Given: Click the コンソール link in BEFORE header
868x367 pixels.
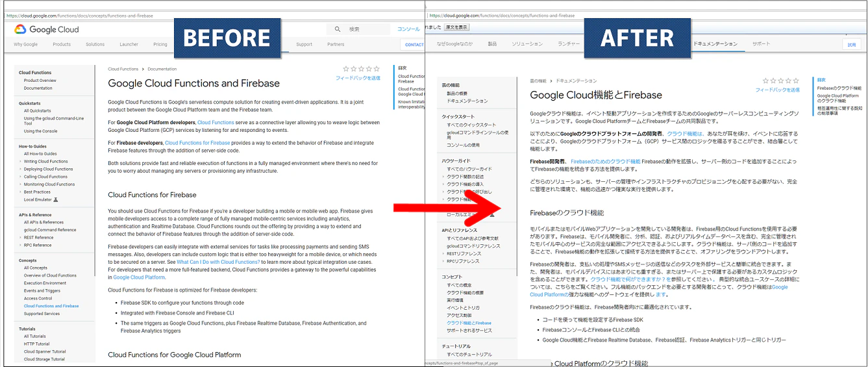Looking at the screenshot, I should click(x=408, y=29).
